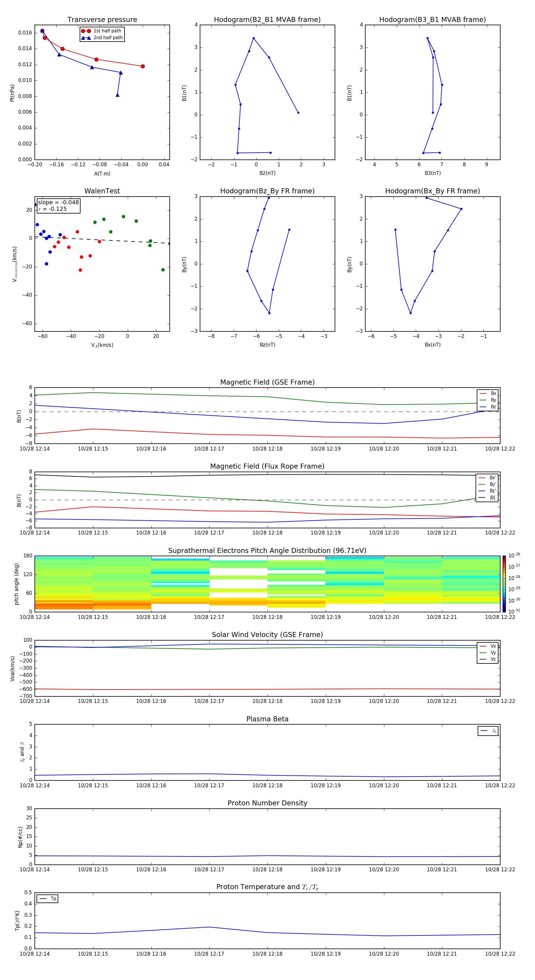Click the Suprathermal Electrons Pitch Angle Distribution title
The width and height of the screenshot is (535, 980).
267,551
